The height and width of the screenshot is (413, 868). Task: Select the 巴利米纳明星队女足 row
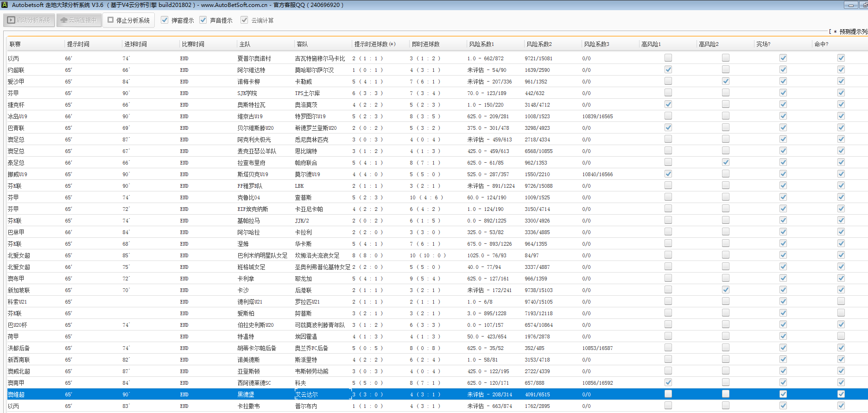(x=262, y=255)
